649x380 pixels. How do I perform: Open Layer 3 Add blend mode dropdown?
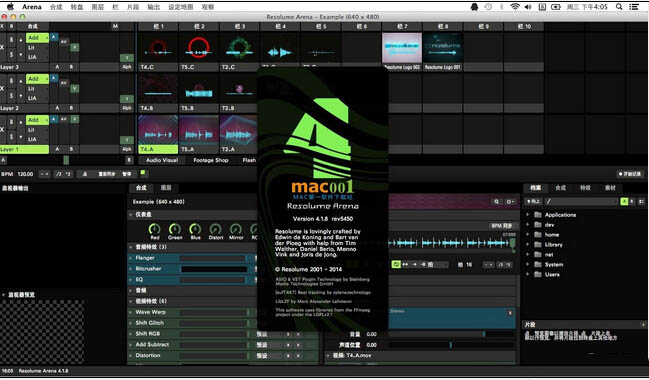(x=37, y=38)
